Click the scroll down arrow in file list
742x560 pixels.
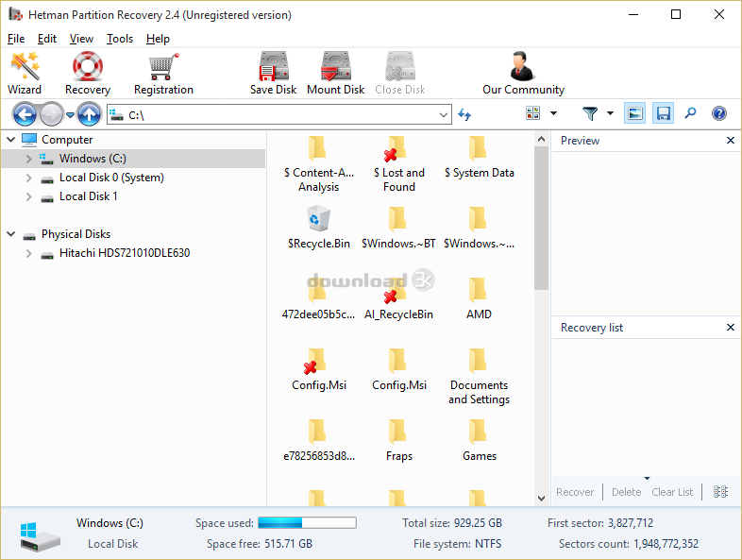541,499
